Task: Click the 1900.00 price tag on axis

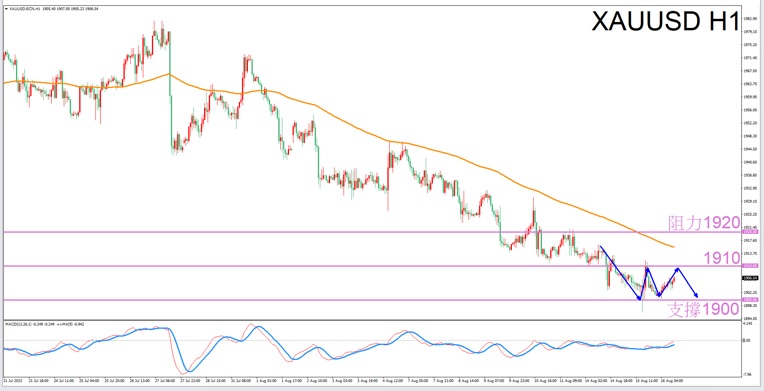Action: (x=749, y=299)
